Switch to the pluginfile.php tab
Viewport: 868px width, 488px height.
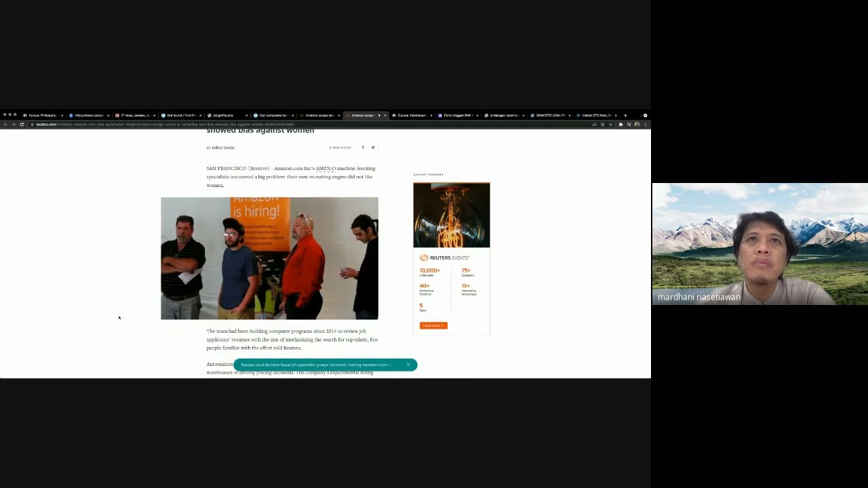coord(227,115)
